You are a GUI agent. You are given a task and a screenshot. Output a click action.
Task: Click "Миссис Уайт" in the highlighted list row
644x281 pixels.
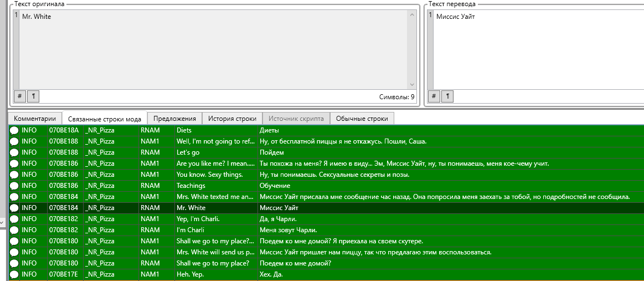coord(279,208)
